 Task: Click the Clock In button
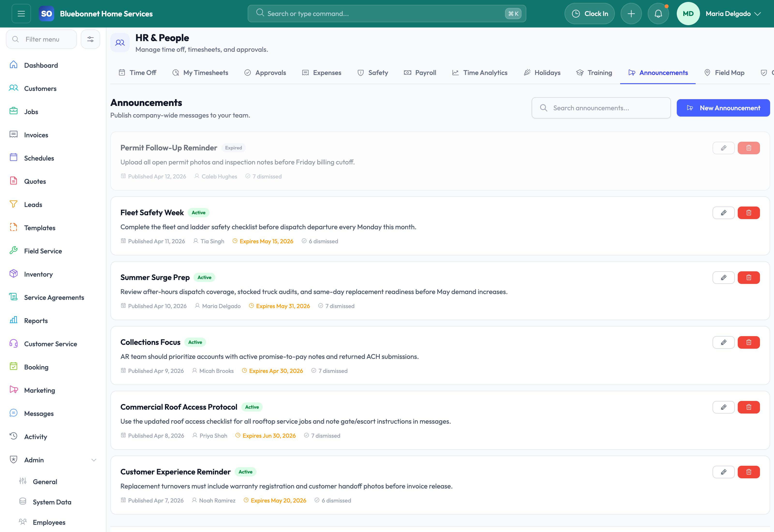click(x=589, y=14)
